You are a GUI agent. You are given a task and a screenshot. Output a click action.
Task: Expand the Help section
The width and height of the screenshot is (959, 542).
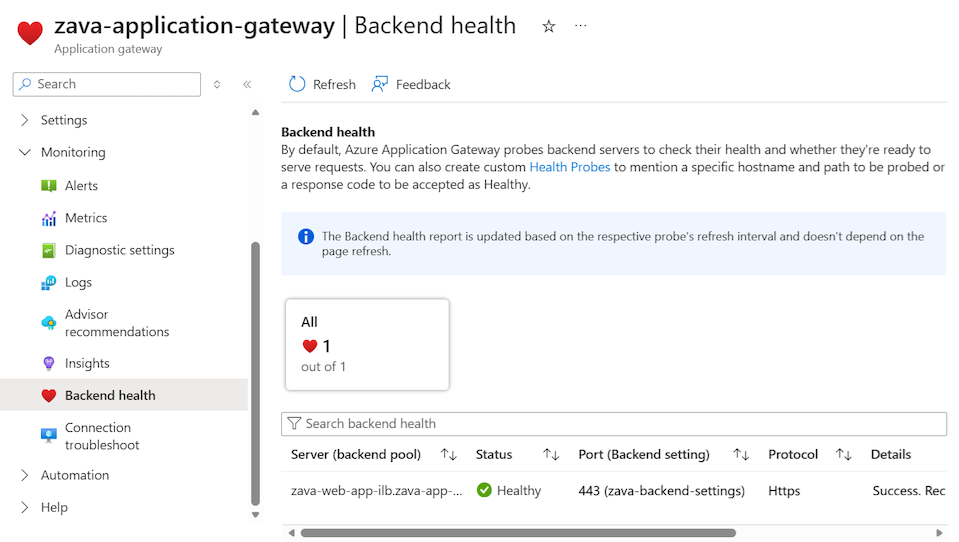(26, 507)
